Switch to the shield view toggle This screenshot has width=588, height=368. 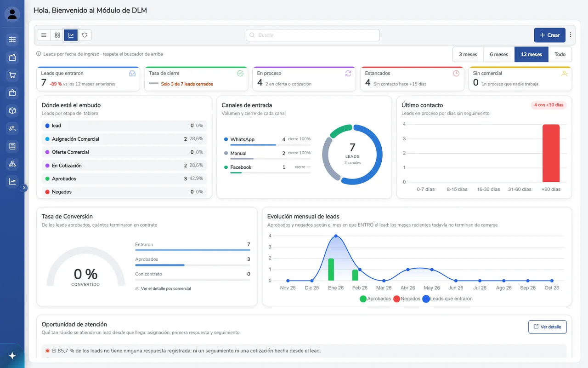point(85,35)
